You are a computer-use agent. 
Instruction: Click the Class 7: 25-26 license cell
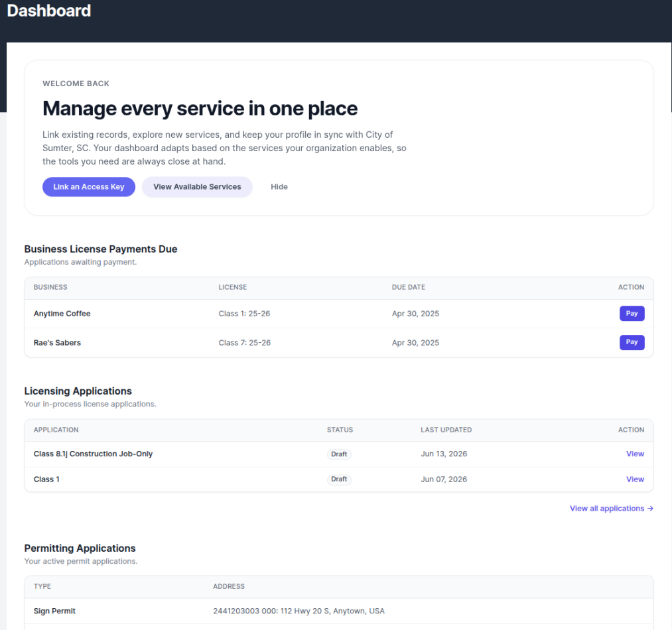(244, 342)
